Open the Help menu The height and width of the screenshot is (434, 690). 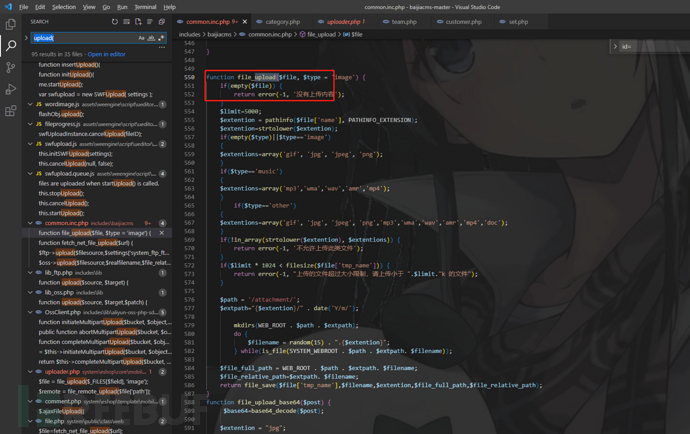tap(169, 7)
